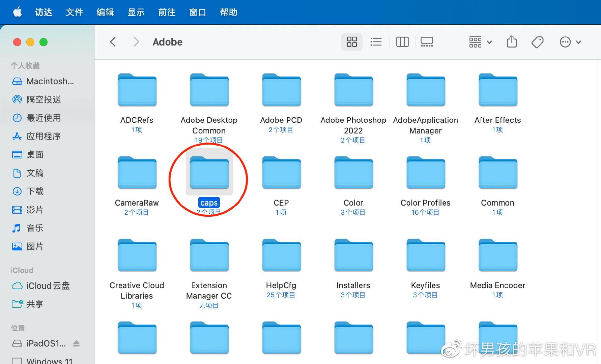This screenshot has height=364, width=601.
Task: Select the iPadOS volume in the sidebar
Action: tap(39, 343)
